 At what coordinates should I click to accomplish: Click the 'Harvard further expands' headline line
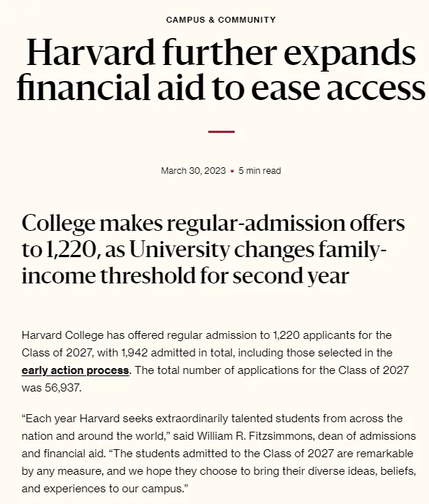(x=221, y=53)
